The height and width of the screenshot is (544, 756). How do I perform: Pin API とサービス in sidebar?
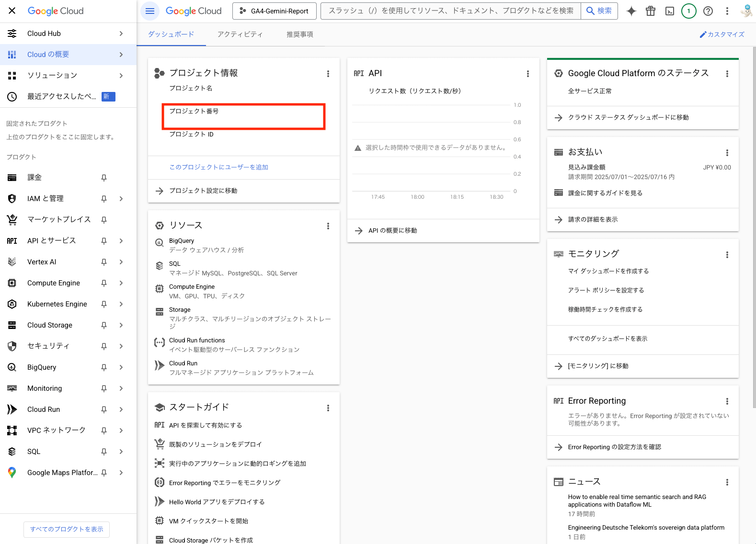(x=104, y=241)
